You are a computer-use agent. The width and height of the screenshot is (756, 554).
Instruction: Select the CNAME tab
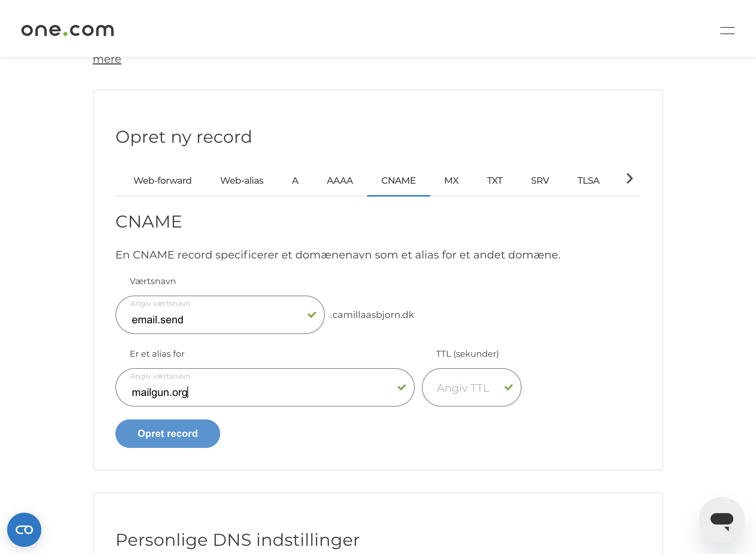pyautogui.click(x=398, y=181)
